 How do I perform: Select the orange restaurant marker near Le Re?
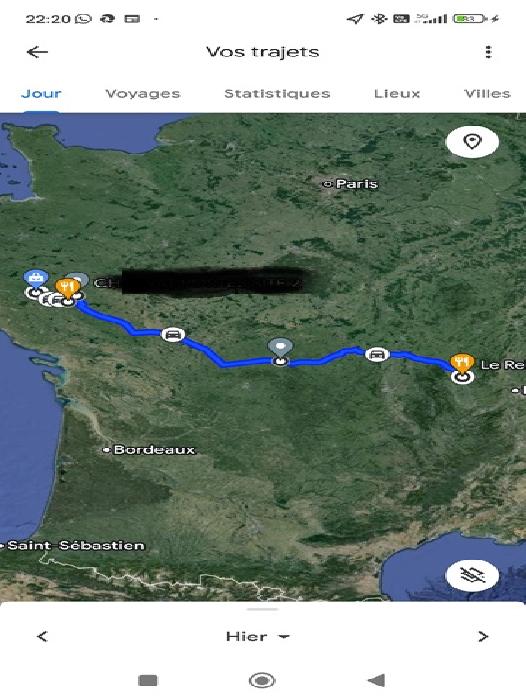462,362
